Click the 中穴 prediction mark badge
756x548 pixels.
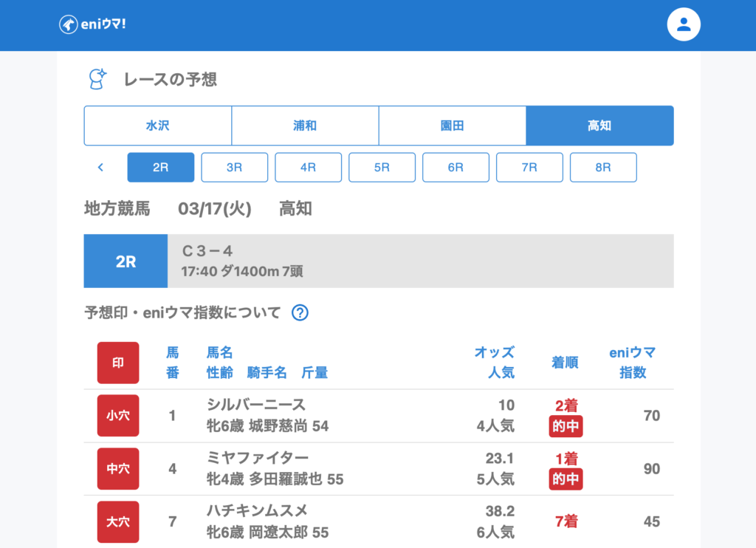[x=118, y=469]
